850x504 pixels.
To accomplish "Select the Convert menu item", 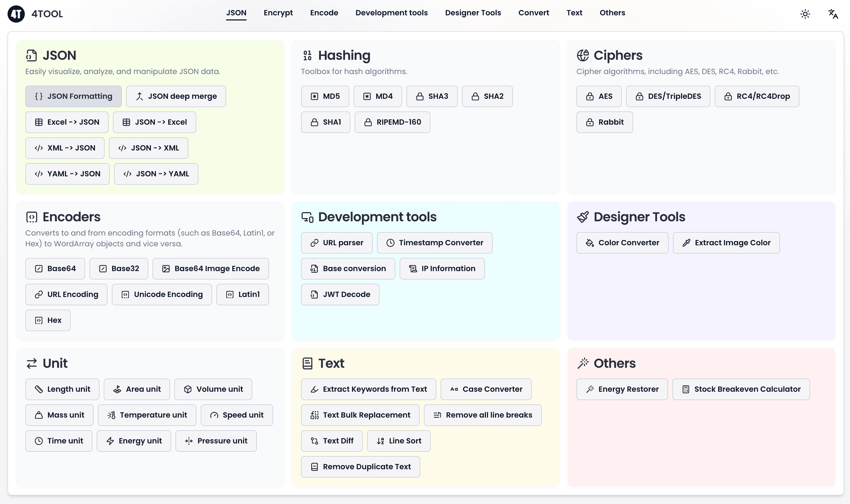I will (x=533, y=13).
